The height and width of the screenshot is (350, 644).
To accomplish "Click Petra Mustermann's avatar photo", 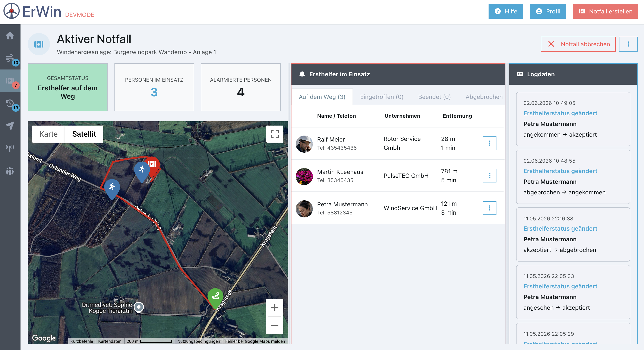I will 304,209.
